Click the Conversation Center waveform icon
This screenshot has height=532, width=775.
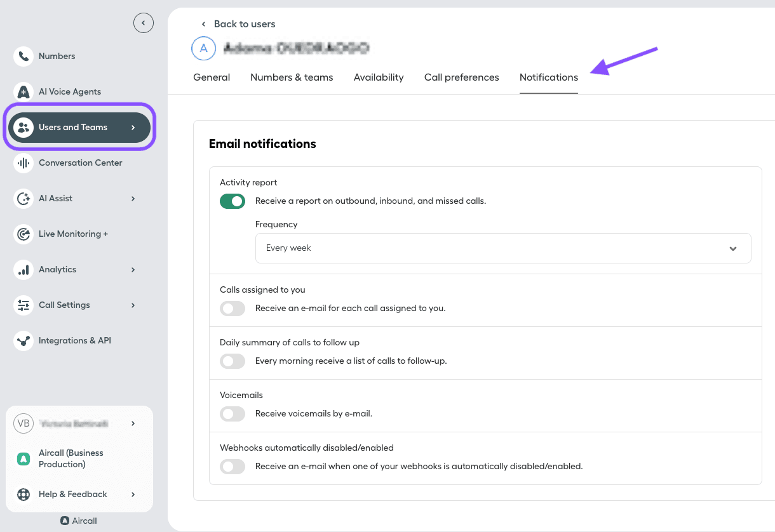pyautogui.click(x=24, y=163)
